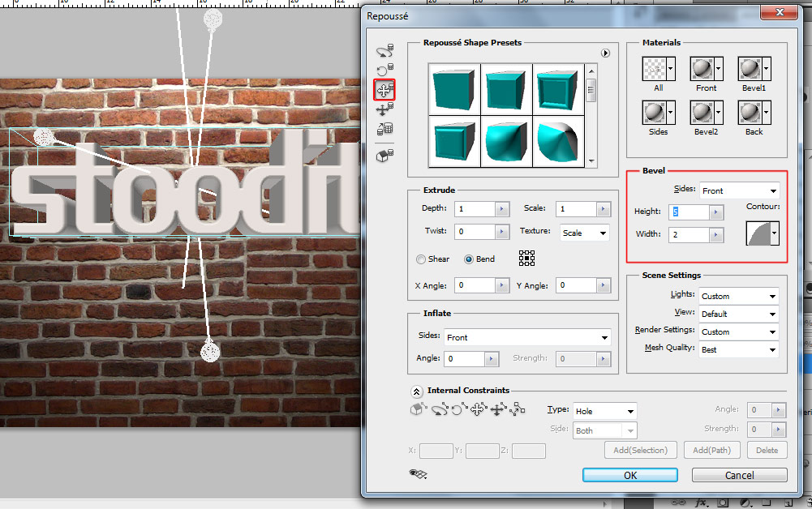Open the Texture dropdown set to Scale
Image resolution: width=812 pixels, height=509 pixels.
pos(584,233)
